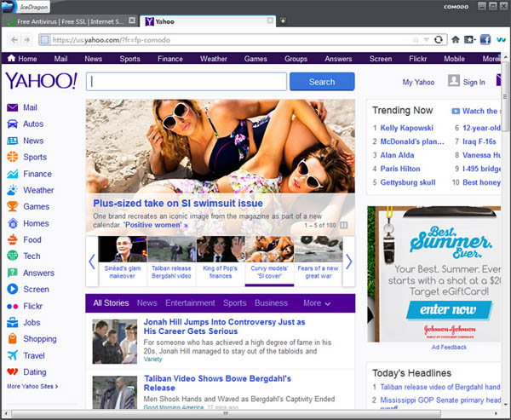Show previous carousel stories with left chevron

(x=92, y=262)
